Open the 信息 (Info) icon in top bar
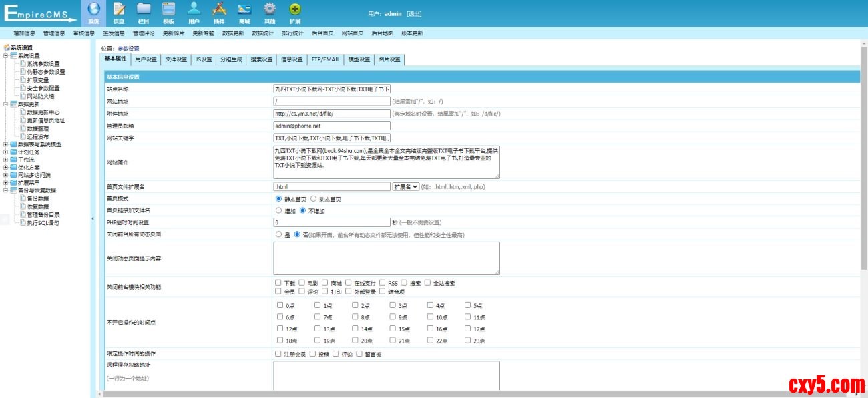The height and width of the screenshot is (398, 868). (119, 9)
